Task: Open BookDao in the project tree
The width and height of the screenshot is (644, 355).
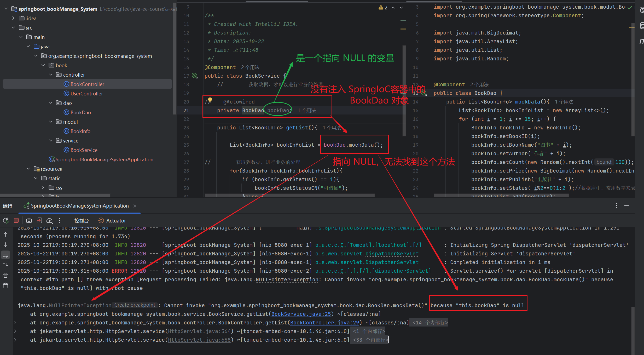Action: tap(80, 112)
